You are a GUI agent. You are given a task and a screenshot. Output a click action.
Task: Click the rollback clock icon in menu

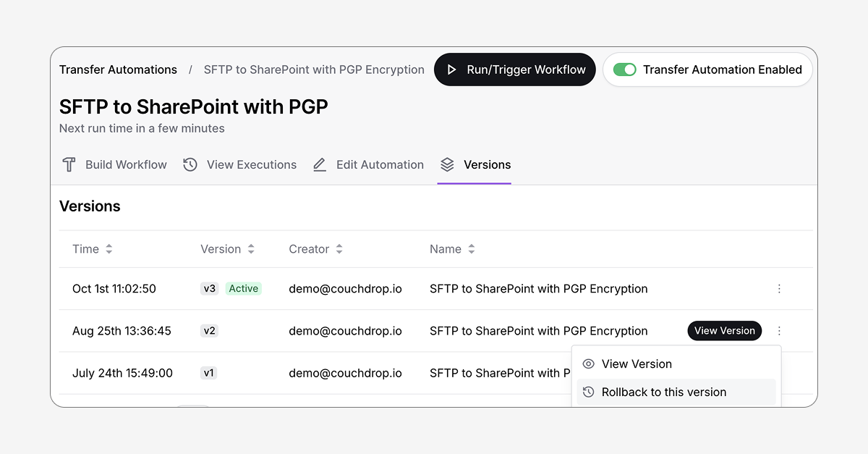coord(589,392)
